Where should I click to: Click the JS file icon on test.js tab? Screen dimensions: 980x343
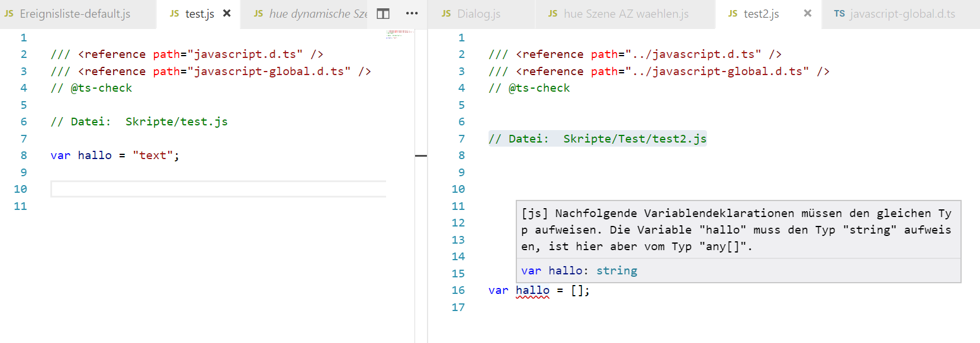175,14
